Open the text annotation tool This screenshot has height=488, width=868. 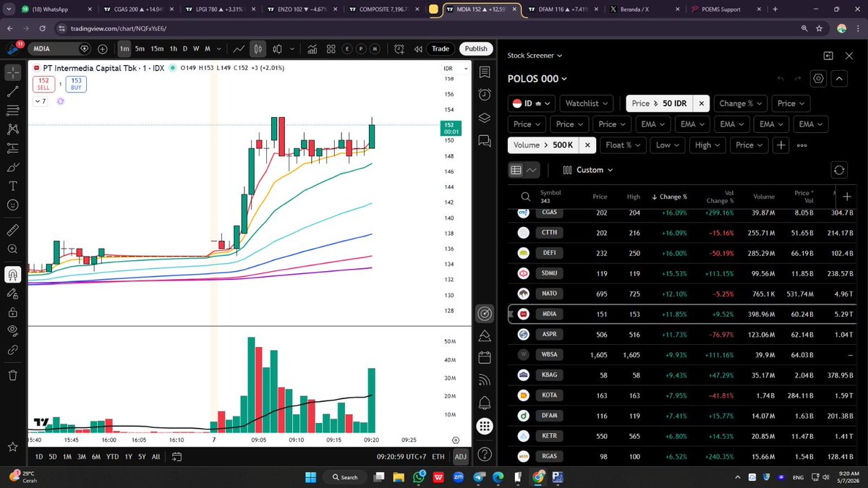click(12, 186)
